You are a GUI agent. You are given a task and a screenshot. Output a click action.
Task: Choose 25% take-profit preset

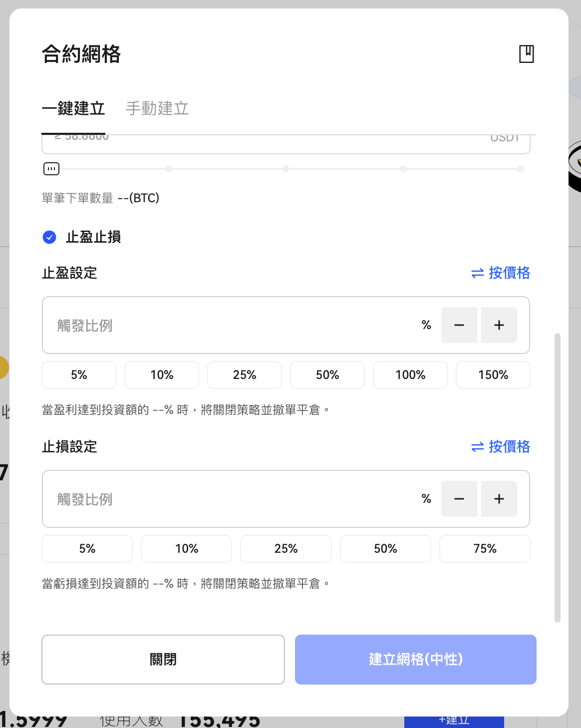click(x=245, y=375)
